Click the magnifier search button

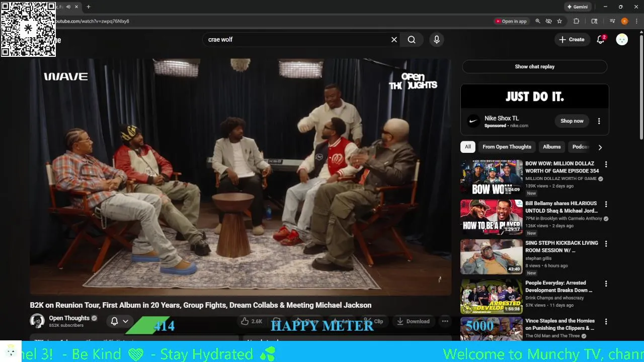[x=412, y=40]
